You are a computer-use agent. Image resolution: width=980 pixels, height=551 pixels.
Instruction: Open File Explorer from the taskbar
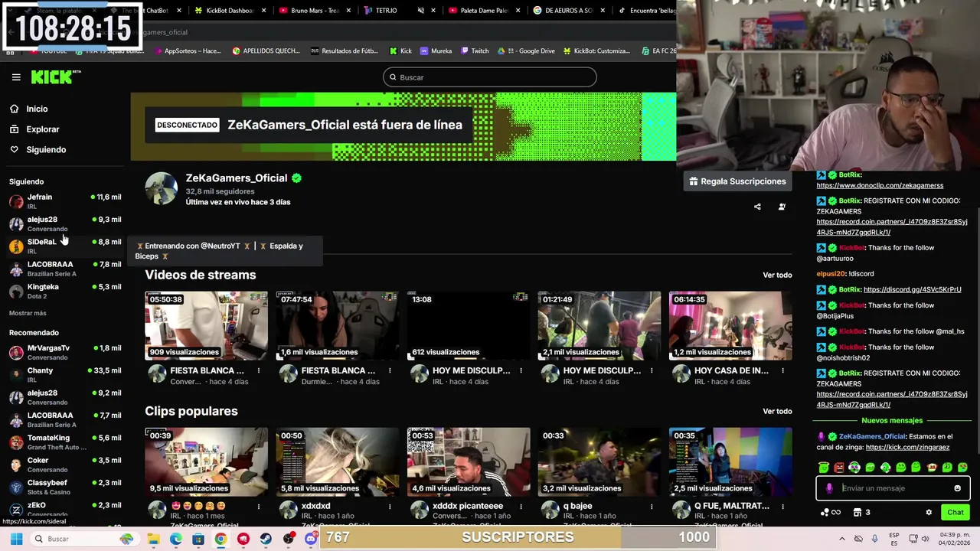(x=153, y=539)
